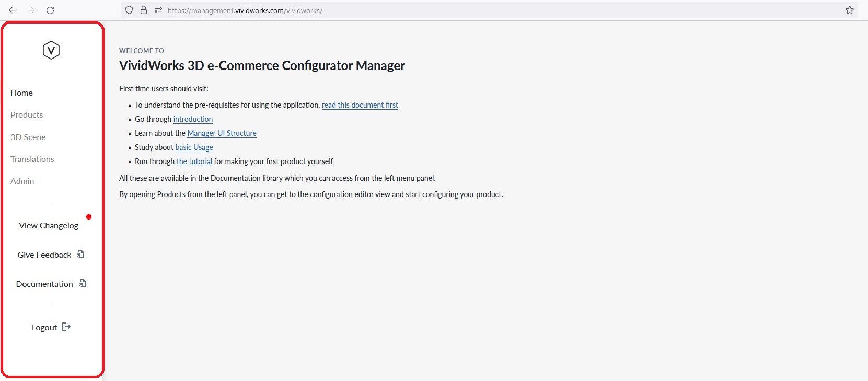Open the 'Manager UI Structure' link

222,133
